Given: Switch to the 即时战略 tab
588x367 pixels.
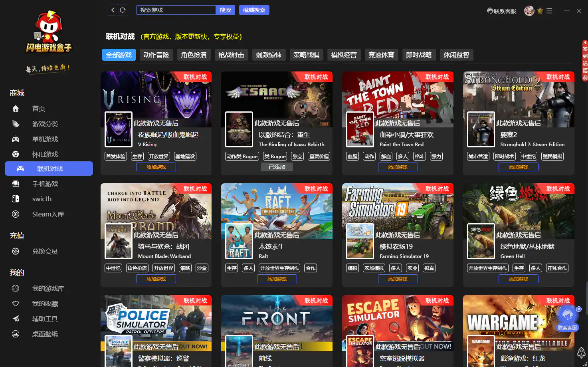Looking at the screenshot, I should 419,55.
